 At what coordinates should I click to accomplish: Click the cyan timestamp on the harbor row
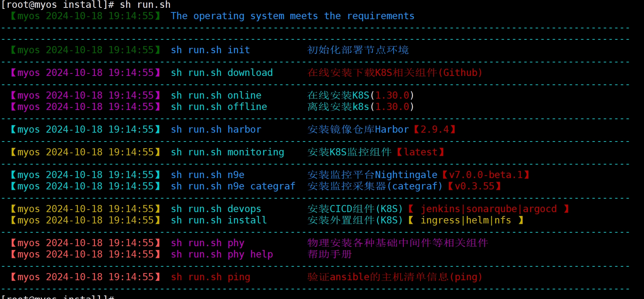click(x=86, y=129)
